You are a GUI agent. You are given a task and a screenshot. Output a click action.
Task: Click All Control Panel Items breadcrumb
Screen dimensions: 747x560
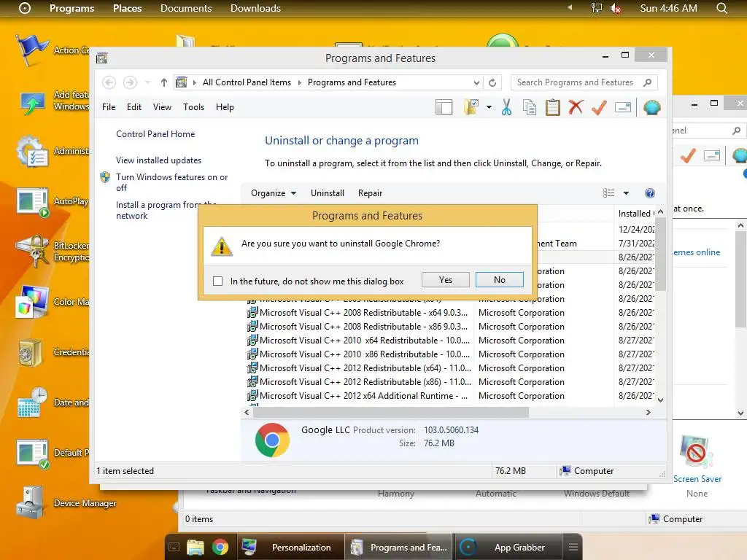click(247, 82)
